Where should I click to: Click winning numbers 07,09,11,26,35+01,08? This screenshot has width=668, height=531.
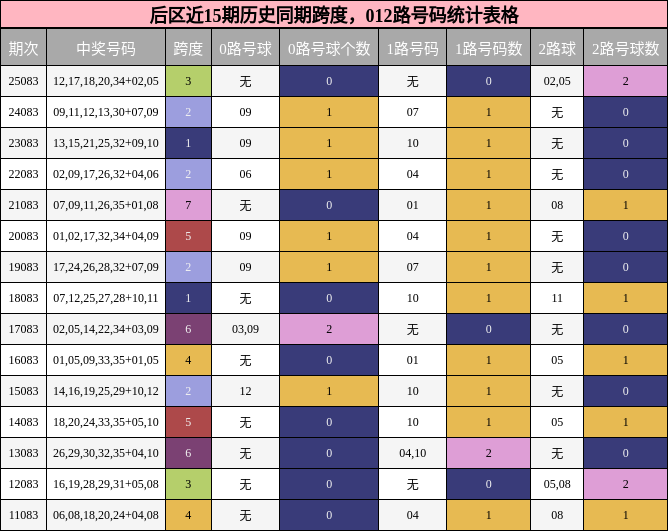point(106,205)
